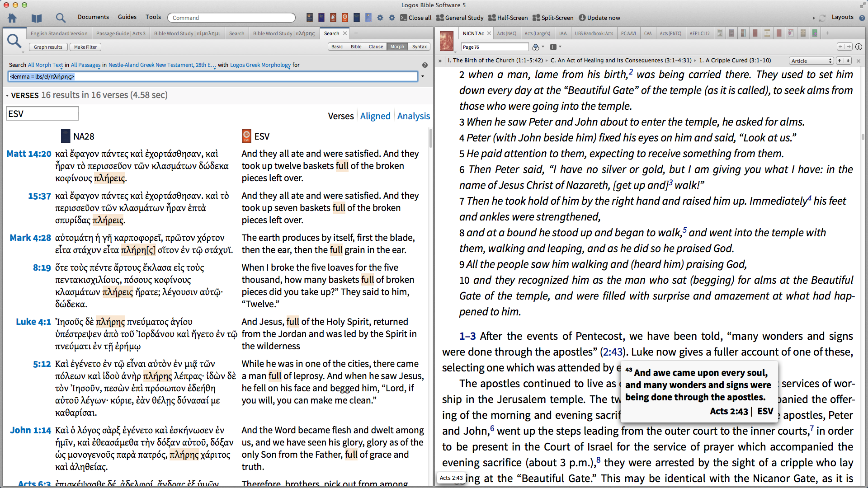
Task: Open the Library book icon
Action: [37, 18]
